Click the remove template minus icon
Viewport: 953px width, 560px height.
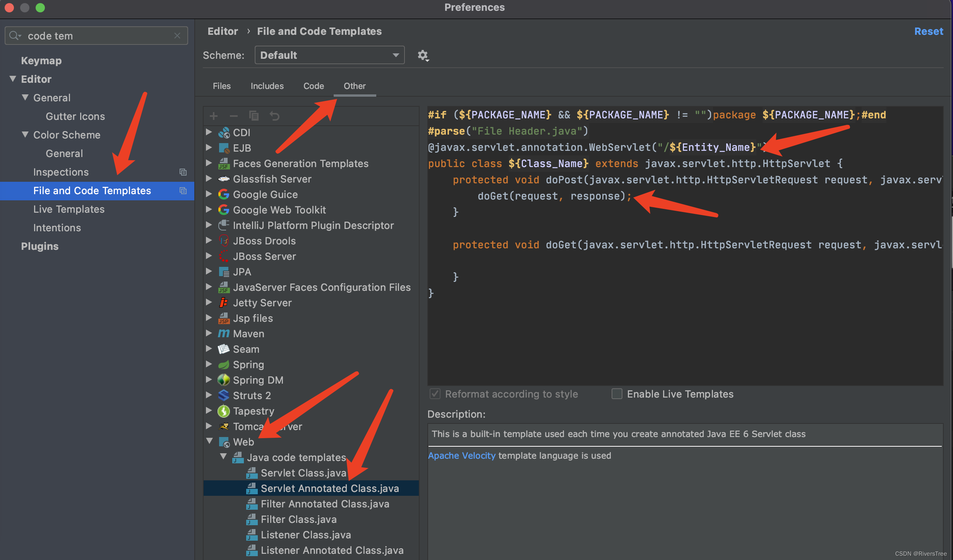click(234, 116)
